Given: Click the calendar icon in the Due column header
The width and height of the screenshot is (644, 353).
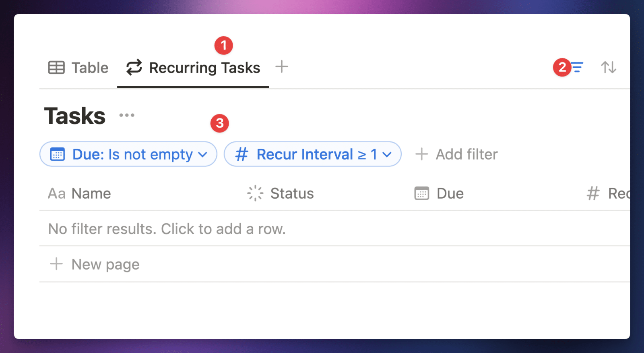Looking at the screenshot, I should point(421,193).
